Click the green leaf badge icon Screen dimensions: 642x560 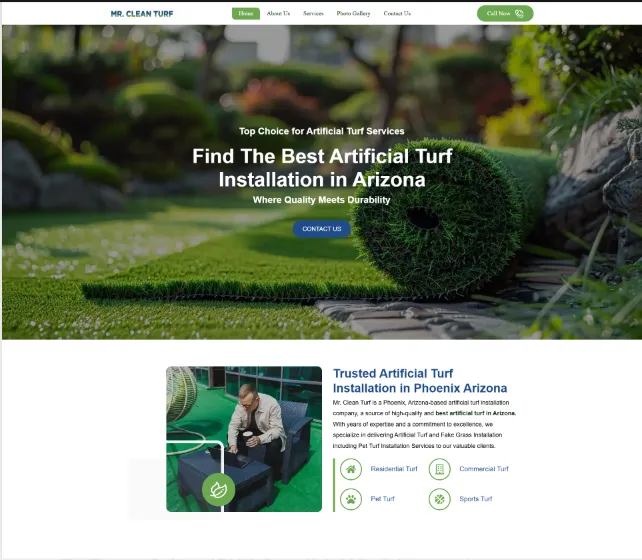[x=219, y=489]
